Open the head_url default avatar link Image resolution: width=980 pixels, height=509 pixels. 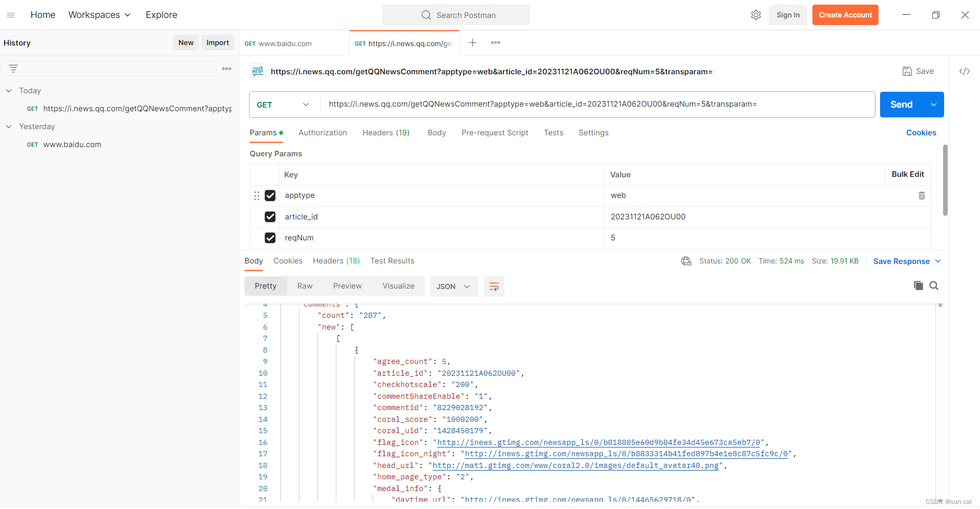coord(576,465)
